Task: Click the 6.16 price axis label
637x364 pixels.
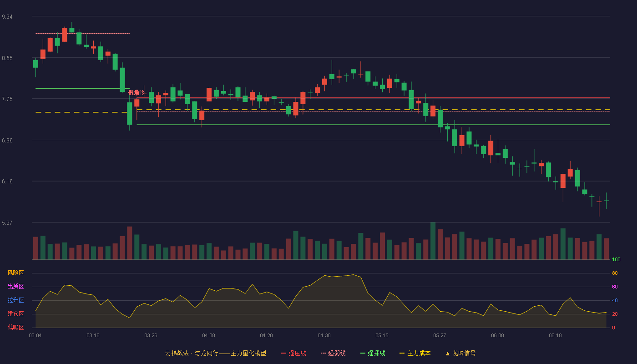Action: coord(7,181)
